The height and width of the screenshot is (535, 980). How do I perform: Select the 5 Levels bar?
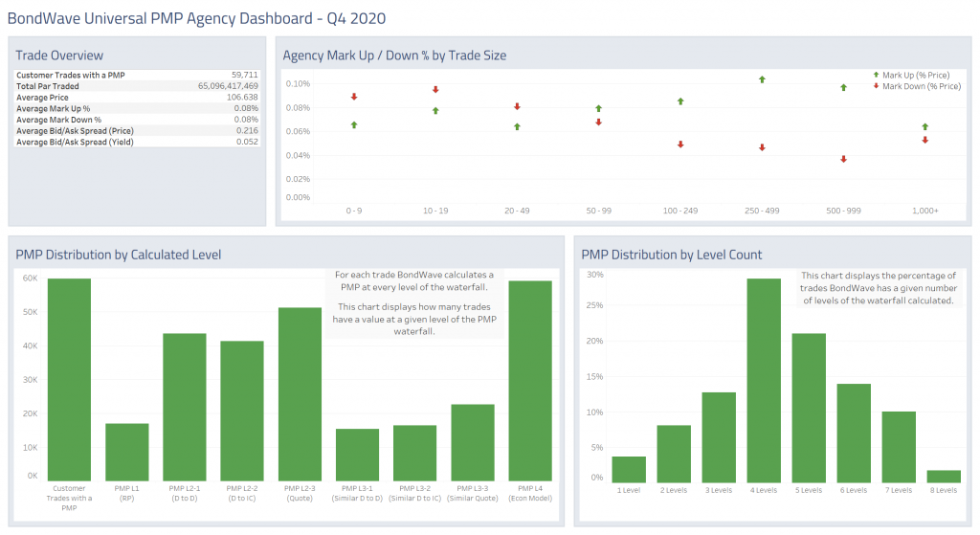tap(809, 408)
